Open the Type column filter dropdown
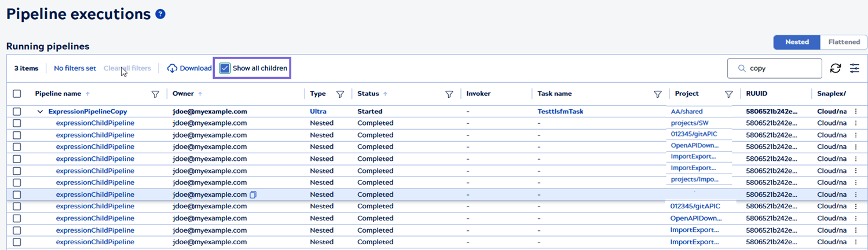 pyautogui.click(x=340, y=94)
